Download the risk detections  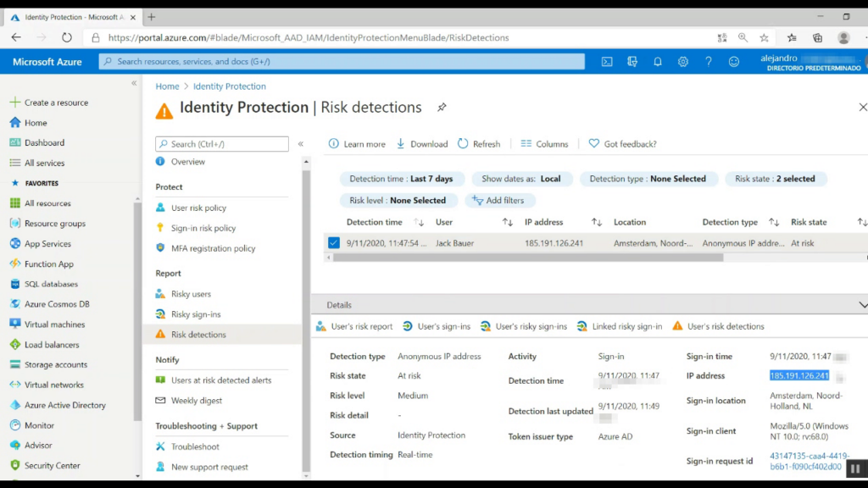tap(422, 144)
